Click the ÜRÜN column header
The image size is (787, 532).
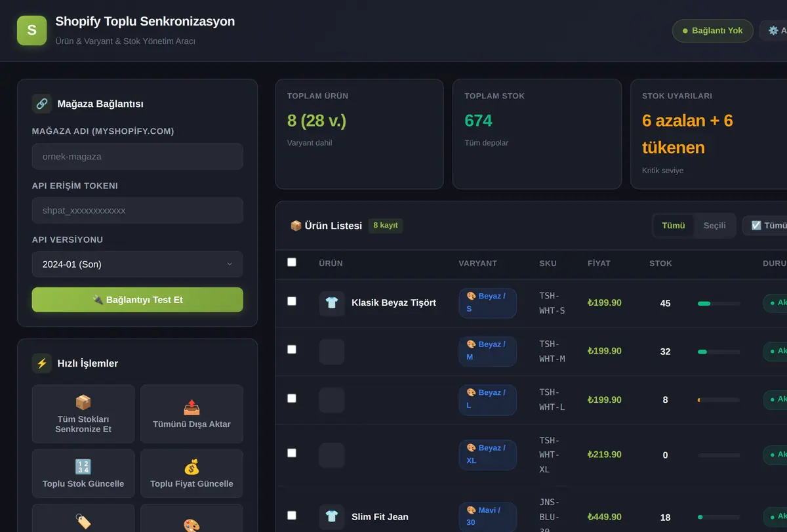click(331, 263)
